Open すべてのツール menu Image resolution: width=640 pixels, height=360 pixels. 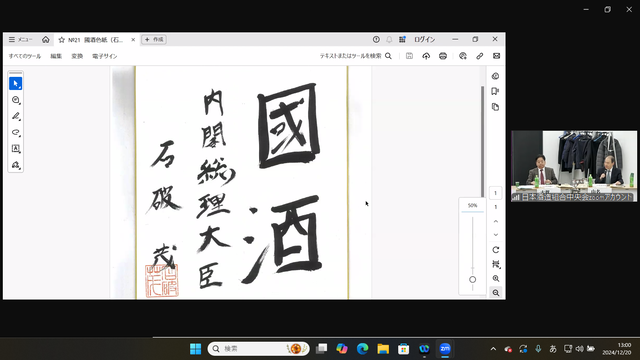(x=25, y=56)
